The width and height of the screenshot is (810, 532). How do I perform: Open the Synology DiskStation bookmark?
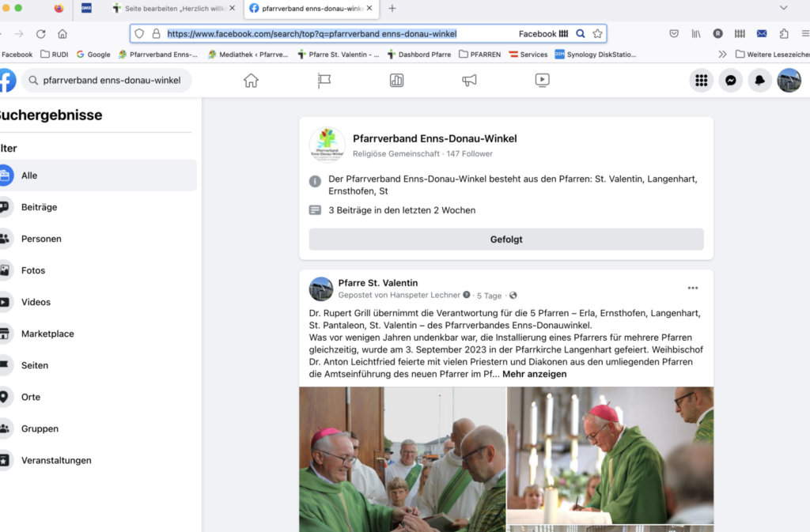pyautogui.click(x=596, y=55)
